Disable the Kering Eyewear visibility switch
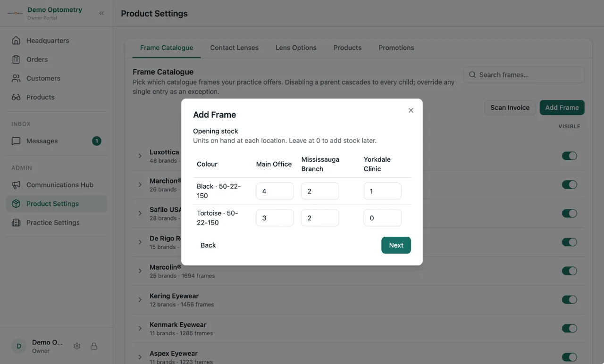The image size is (604, 364). click(x=570, y=300)
